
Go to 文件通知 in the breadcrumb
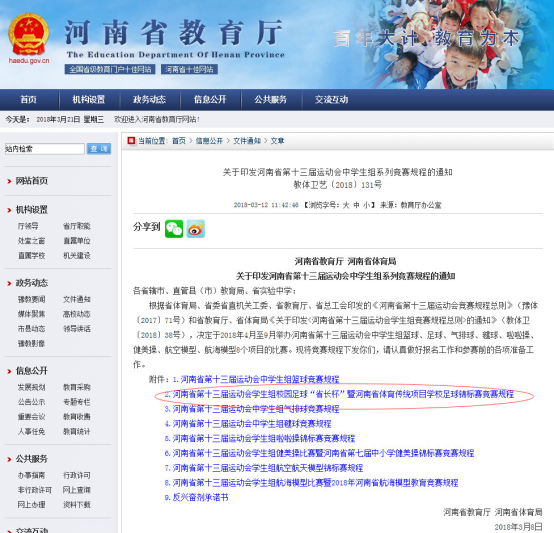[x=247, y=141]
